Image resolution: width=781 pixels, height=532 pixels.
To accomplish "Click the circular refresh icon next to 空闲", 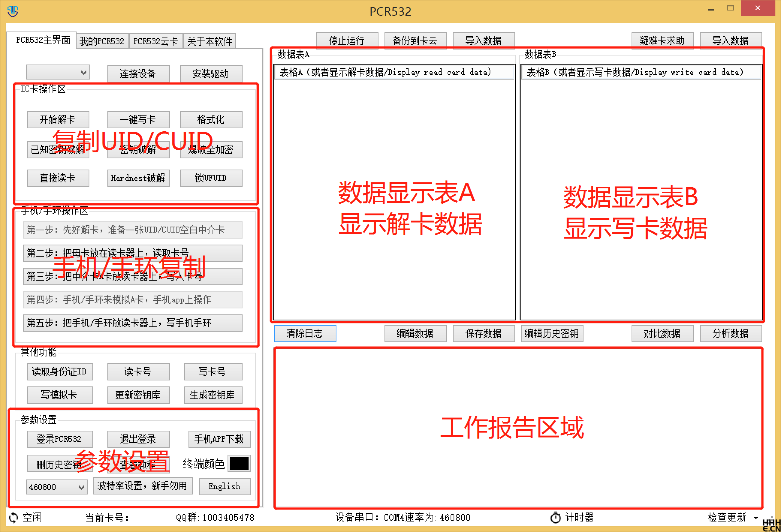I will [x=14, y=517].
